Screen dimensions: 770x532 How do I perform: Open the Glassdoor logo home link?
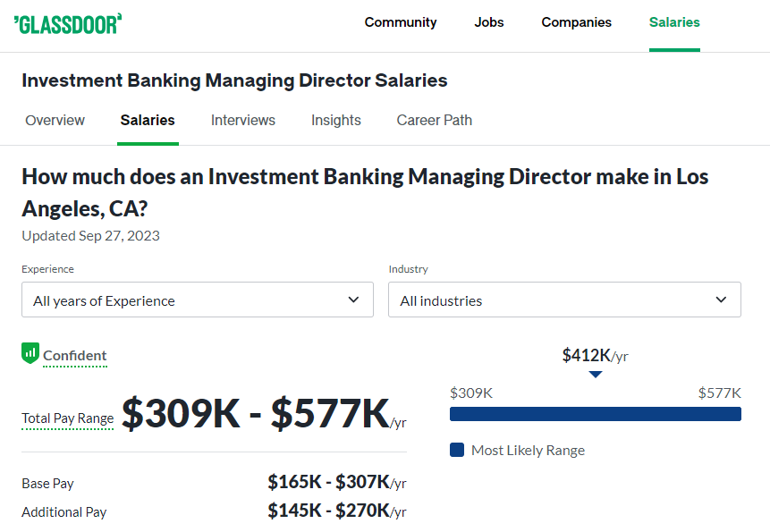point(68,24)
